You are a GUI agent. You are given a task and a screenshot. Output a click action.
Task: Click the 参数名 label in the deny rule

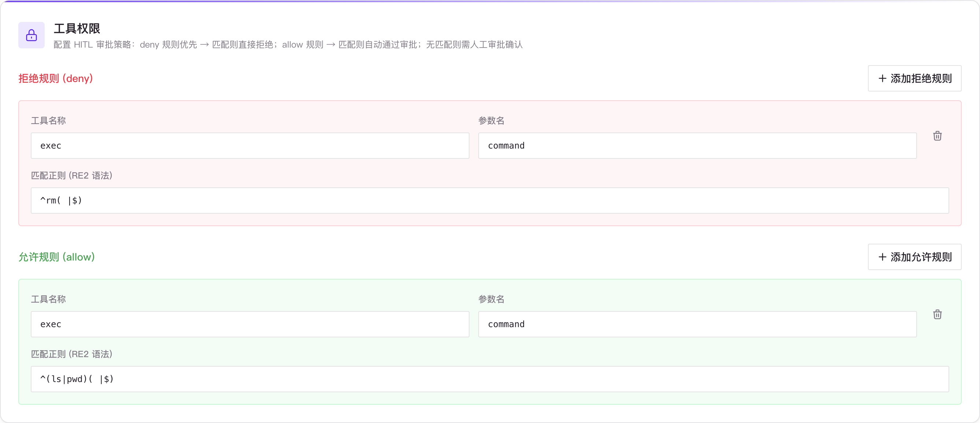point(491,120)
